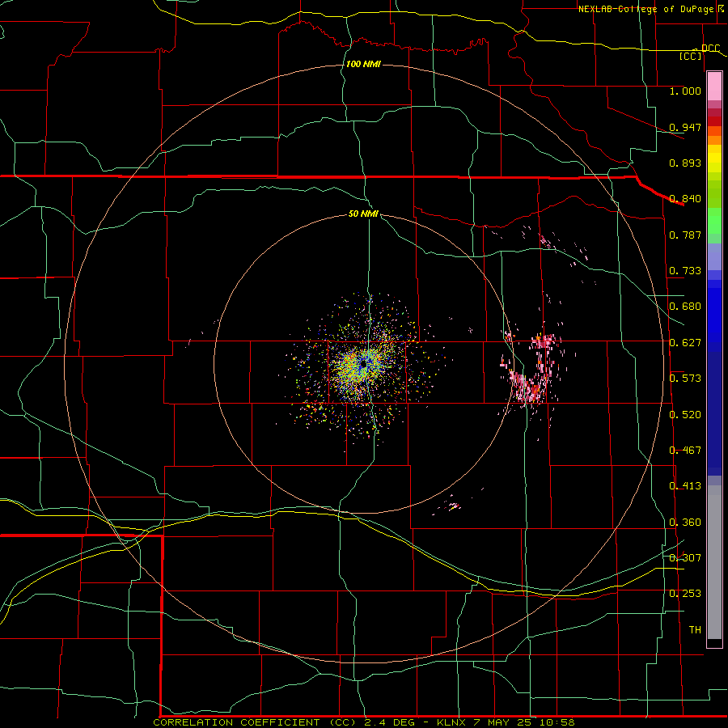Viewport: 728px width, 728px height.
Task: Click the 0.253 legend value
Action: pyautogui.click(x=685, y=594)
